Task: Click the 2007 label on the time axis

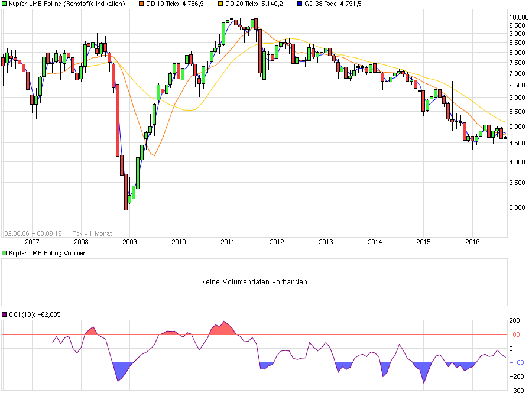Action: [x=33, y=242]
